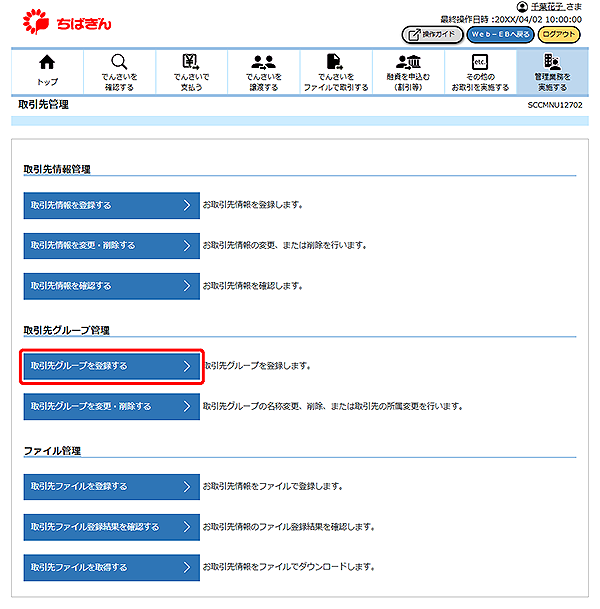The image size is (600, 609).
Task: Click chevron on 取引先情報を登録する button
Action: pos(187,205)
